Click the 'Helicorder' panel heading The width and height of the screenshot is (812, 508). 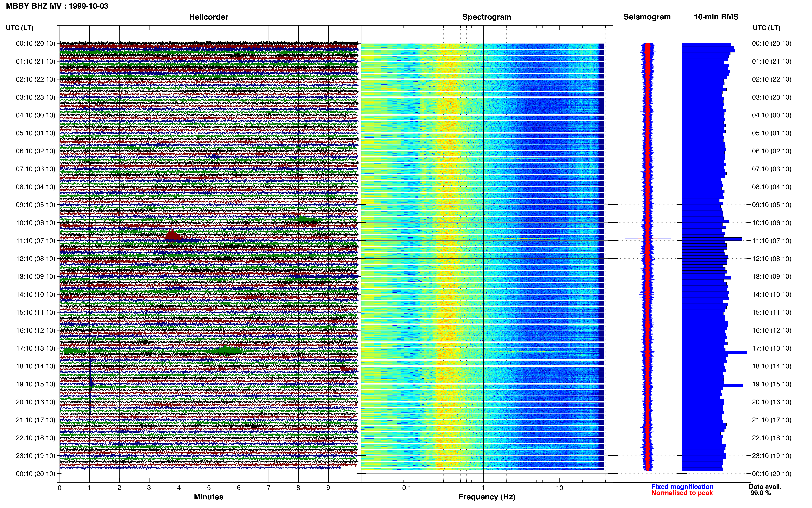click(209, 17)
